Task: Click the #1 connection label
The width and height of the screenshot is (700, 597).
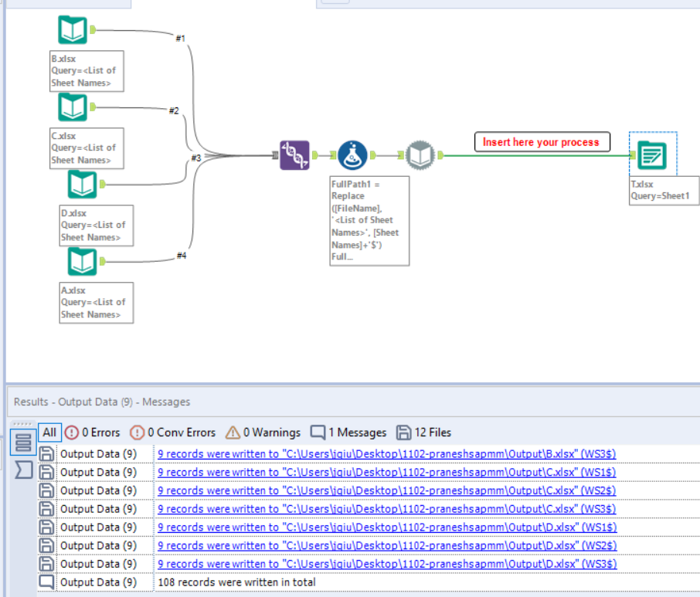Action: click(180, 39)
